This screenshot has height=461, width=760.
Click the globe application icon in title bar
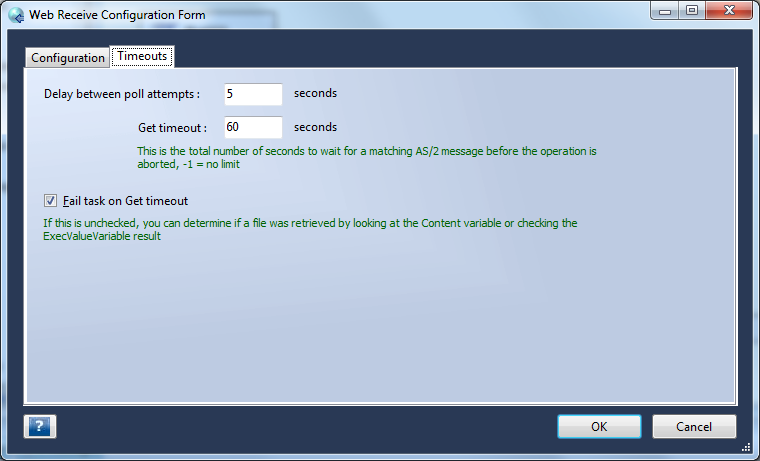click(16, 15)
